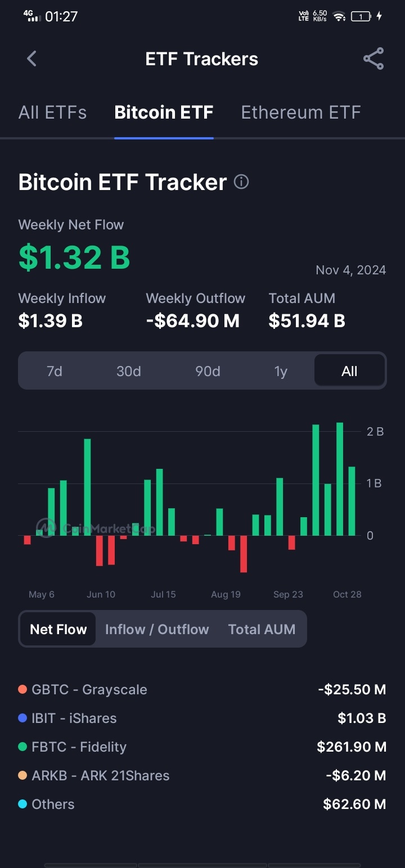The image size is (405, 868).
Task: Tap the longest red bar after Aug 19
Action: 244,554
